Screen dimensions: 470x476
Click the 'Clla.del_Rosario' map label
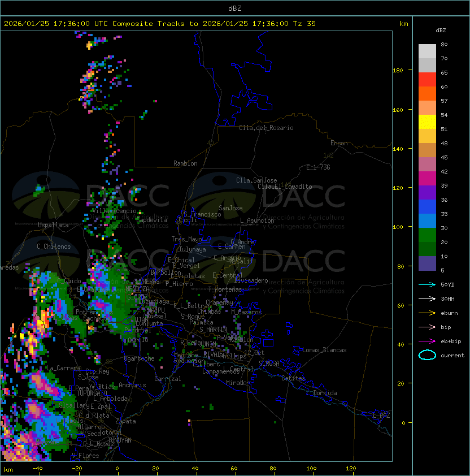(x=266, y=128)
